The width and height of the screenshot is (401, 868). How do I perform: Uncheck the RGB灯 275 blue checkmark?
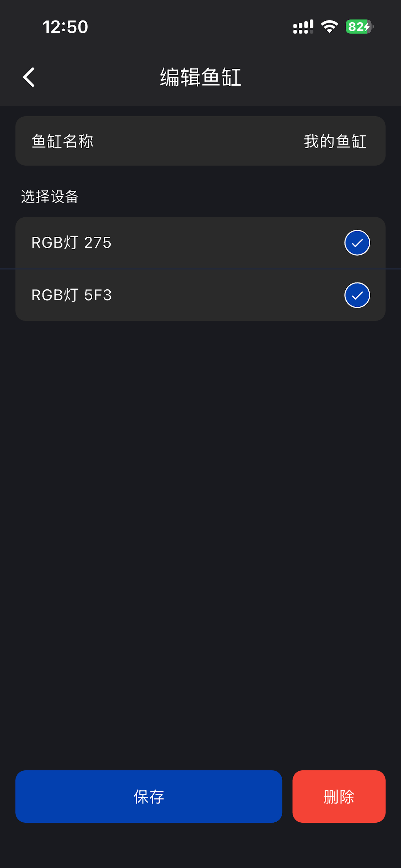[x=357, y=243]
